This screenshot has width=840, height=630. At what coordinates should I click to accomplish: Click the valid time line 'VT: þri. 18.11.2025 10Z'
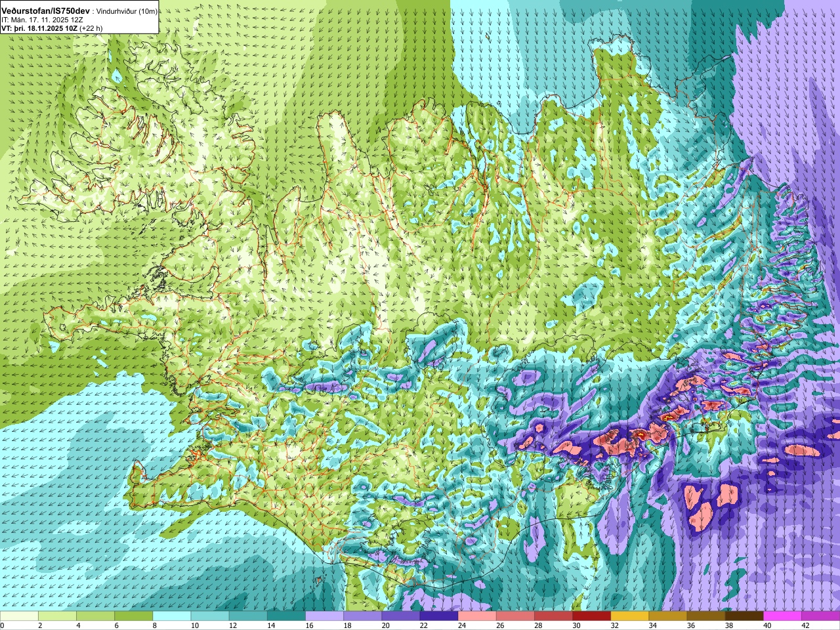39,29
